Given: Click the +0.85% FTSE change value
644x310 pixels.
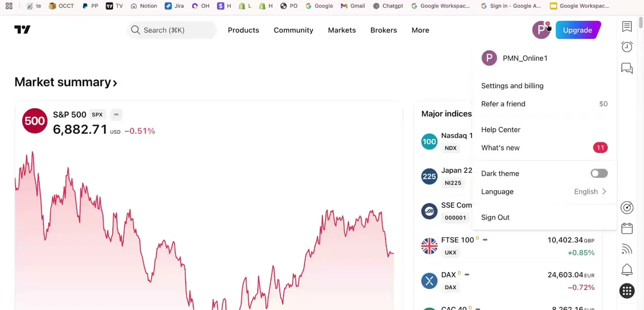Looking at the screenshot, I should pyautogui.click(x=581, y=252).
